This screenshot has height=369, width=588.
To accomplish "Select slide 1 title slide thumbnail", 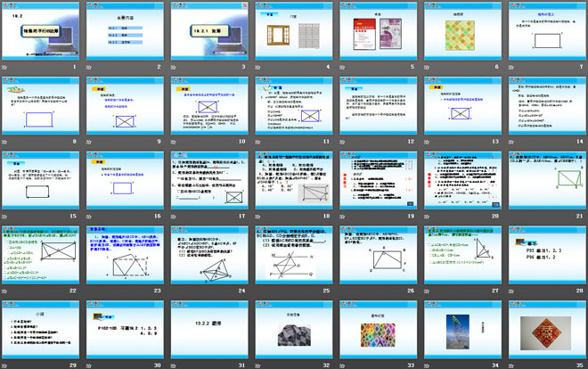I will [42, 32].
